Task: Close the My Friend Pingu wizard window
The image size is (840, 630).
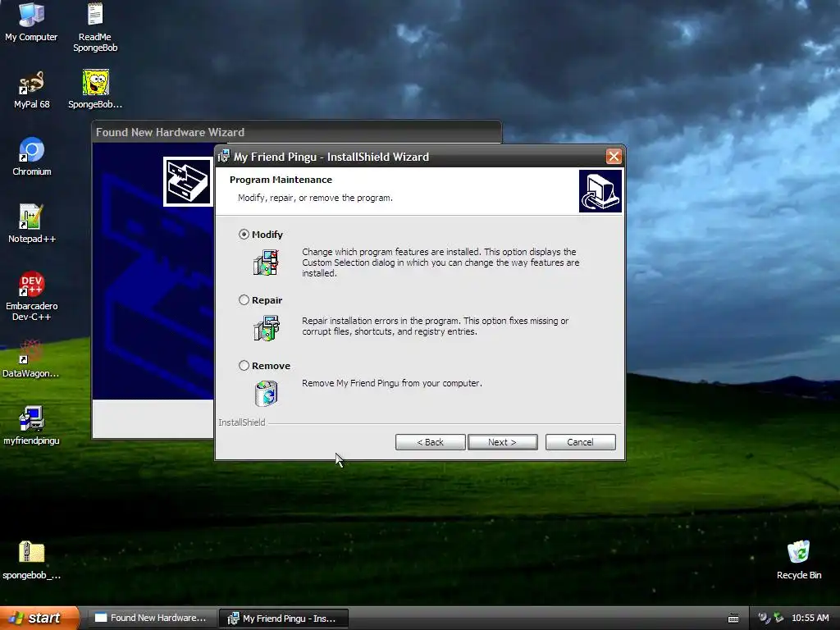Action: pos(614,157)
